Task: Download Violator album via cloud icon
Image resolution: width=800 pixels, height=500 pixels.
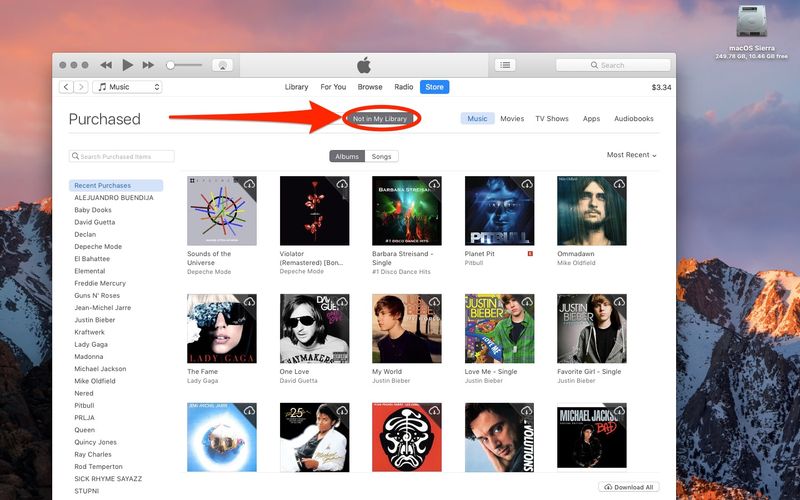Action: click(342, 184)
